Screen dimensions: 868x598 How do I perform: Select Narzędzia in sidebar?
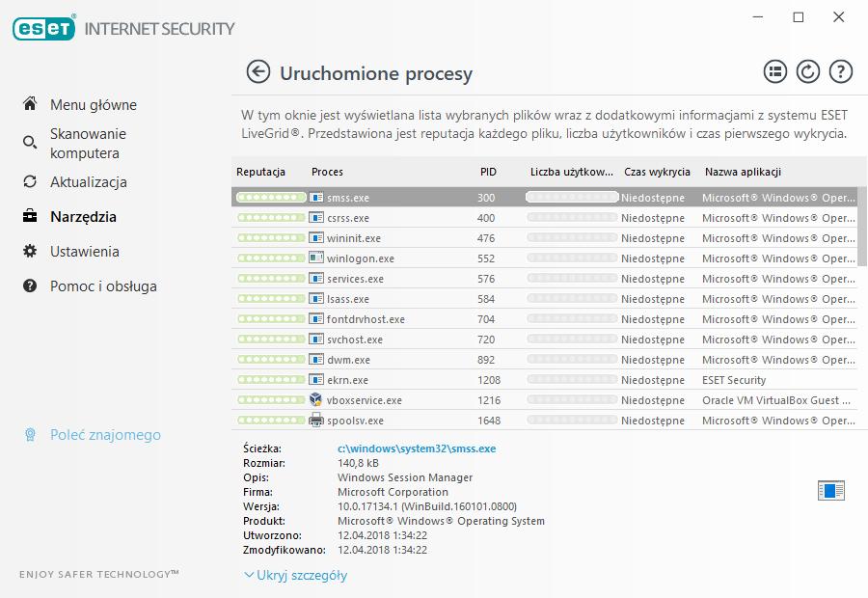(83, 216)
